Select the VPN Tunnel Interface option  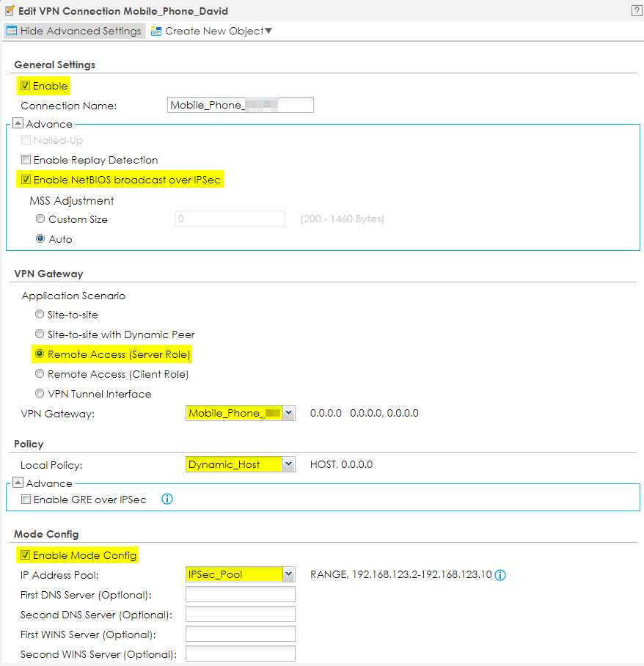[x=40, y=394]
